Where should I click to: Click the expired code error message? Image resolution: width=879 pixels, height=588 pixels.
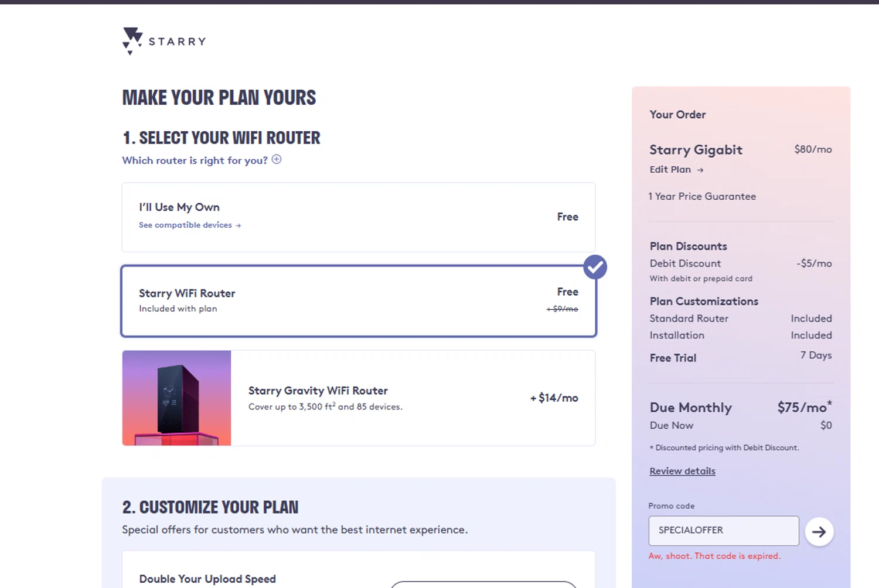[x=714, y=556]
